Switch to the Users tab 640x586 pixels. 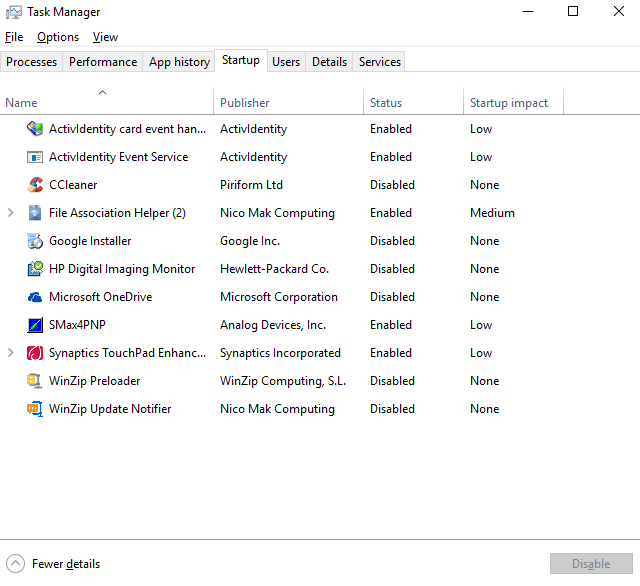tap(286, 62)
